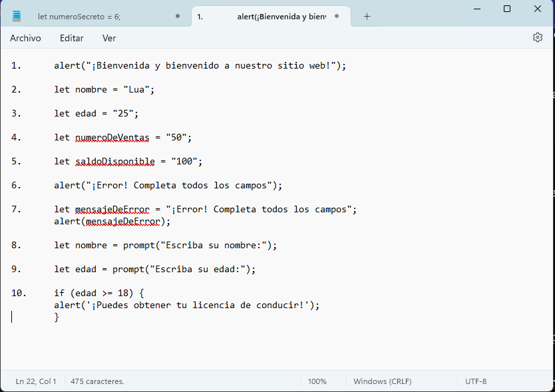
Task: Click the misspelled word numeroDeVentas
Action: (x=112, y=137)
